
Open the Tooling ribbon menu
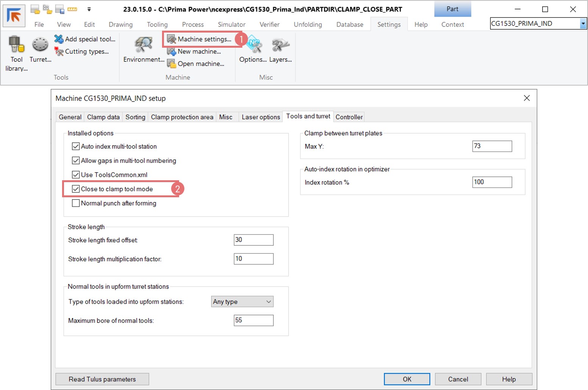tap(157, 25)
